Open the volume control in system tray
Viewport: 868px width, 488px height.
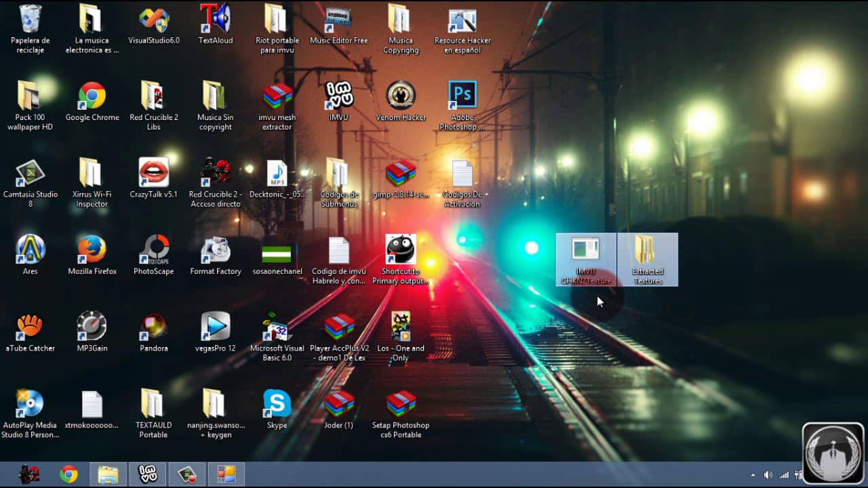[768, 475]
